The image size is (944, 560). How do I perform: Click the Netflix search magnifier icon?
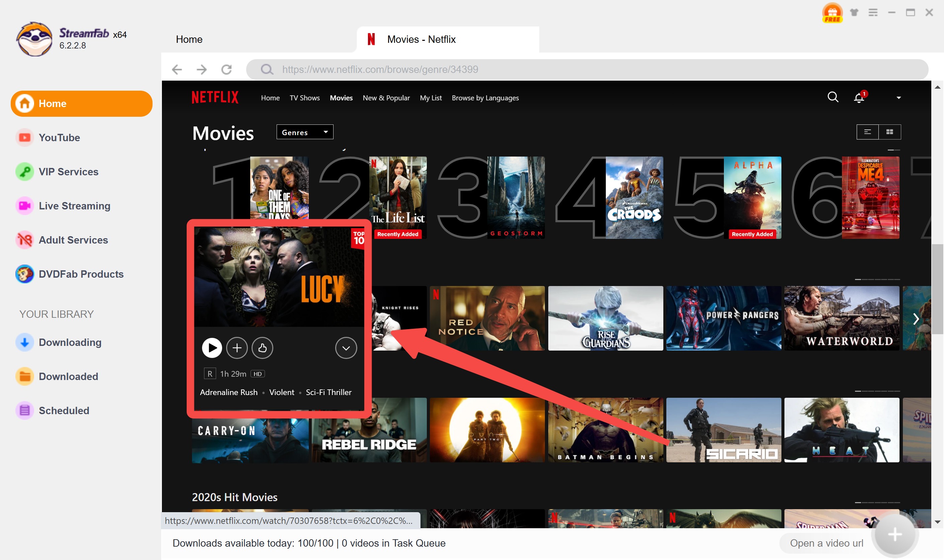point(833,97)
